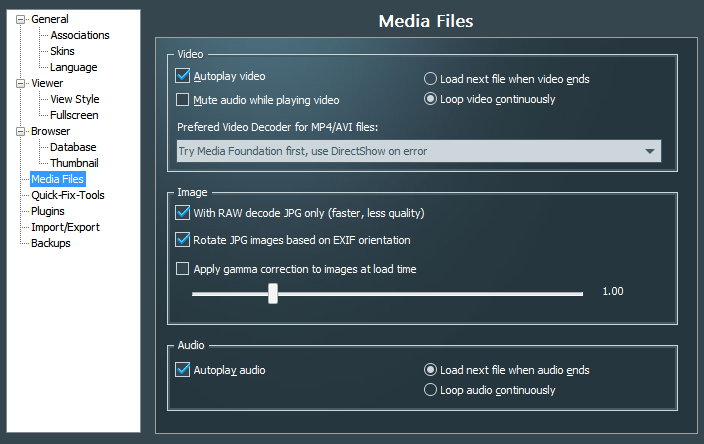Select Load next file when audio ends

click(431, 370)
